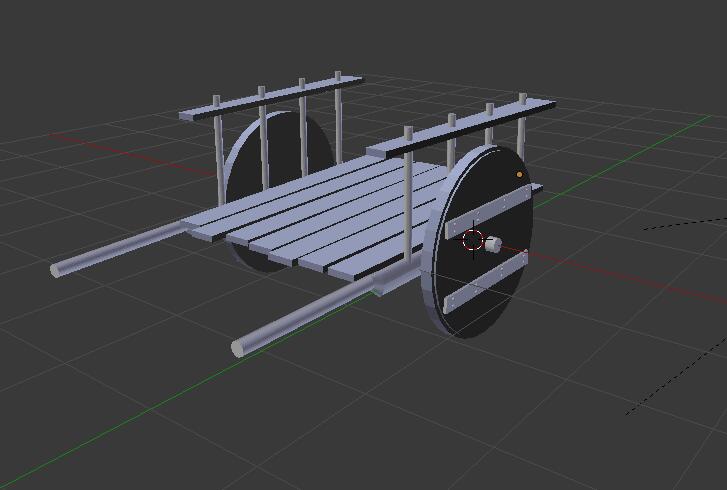Select the tall post at the cart's near corner

[408, 197]
